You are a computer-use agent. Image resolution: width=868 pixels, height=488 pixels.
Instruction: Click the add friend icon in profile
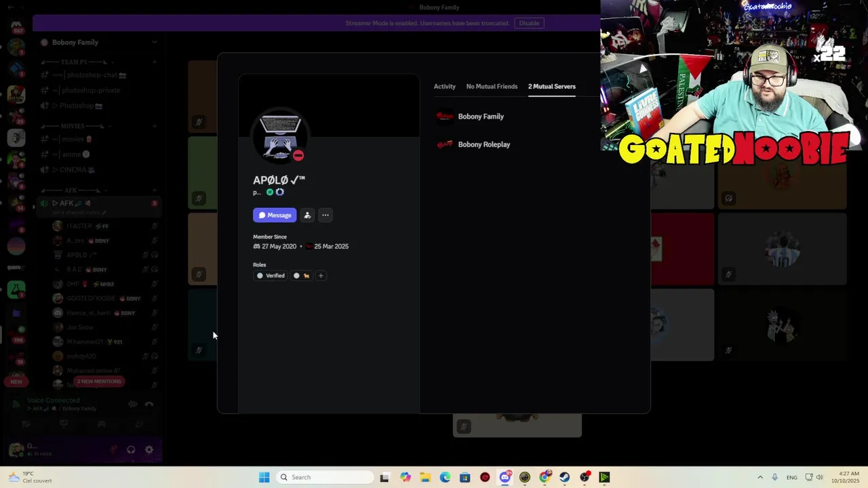(307, 215)
